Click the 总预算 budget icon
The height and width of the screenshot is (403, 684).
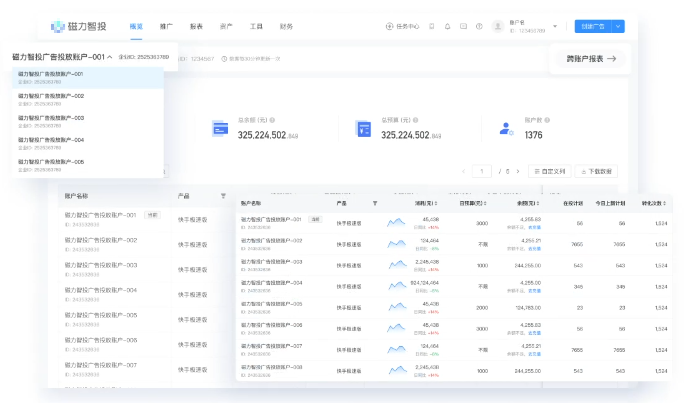coord(364,129)
